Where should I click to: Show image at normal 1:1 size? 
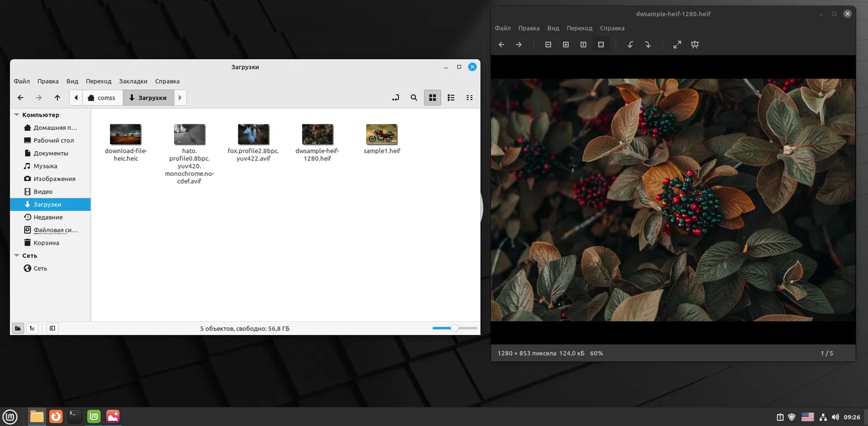(x=583, y=45)
